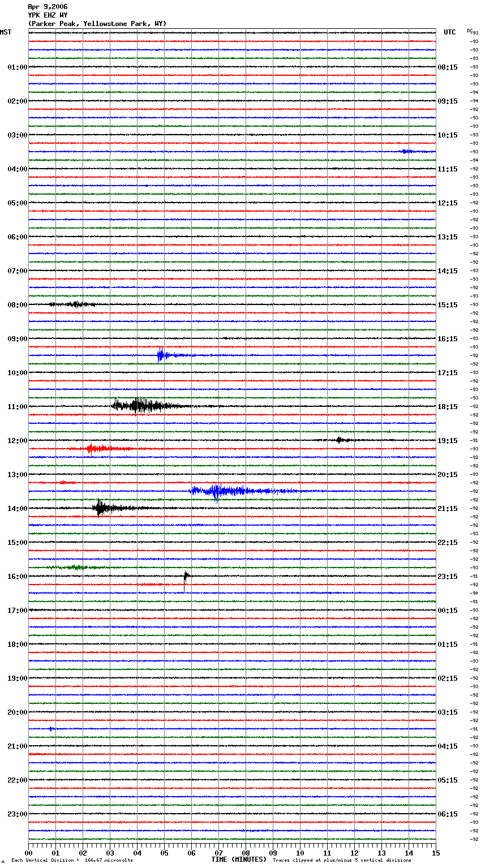Select the 01:00 MST time label
This screenshot has height=868, width=481.
(18, 67)
